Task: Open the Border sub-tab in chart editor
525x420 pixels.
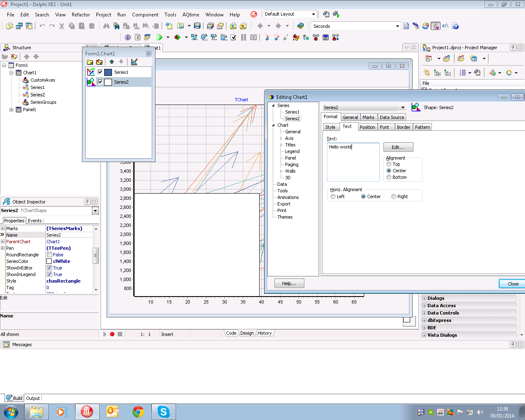Action: click(x=404, y=127)
